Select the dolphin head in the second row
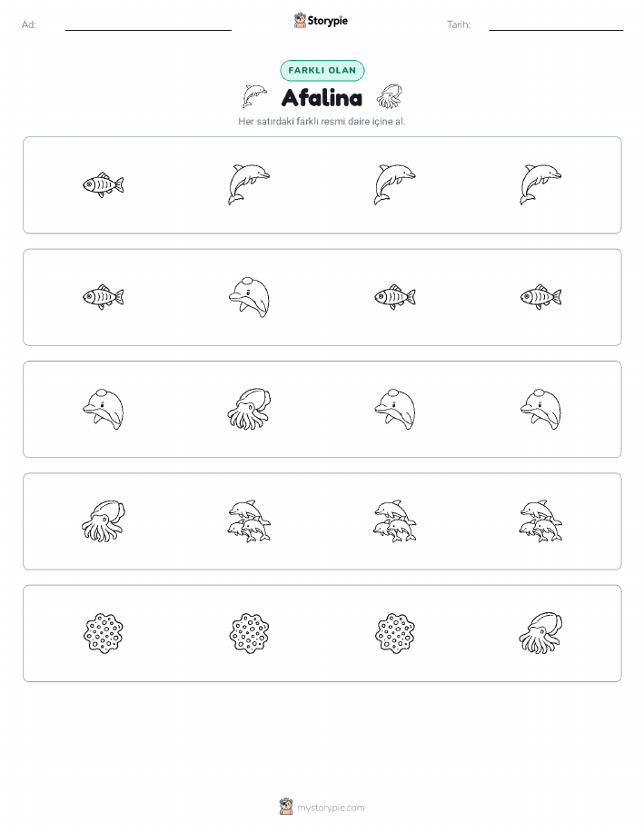Image resolution: width=644 pixels, height=833 pixels. (x=249, y=297)
